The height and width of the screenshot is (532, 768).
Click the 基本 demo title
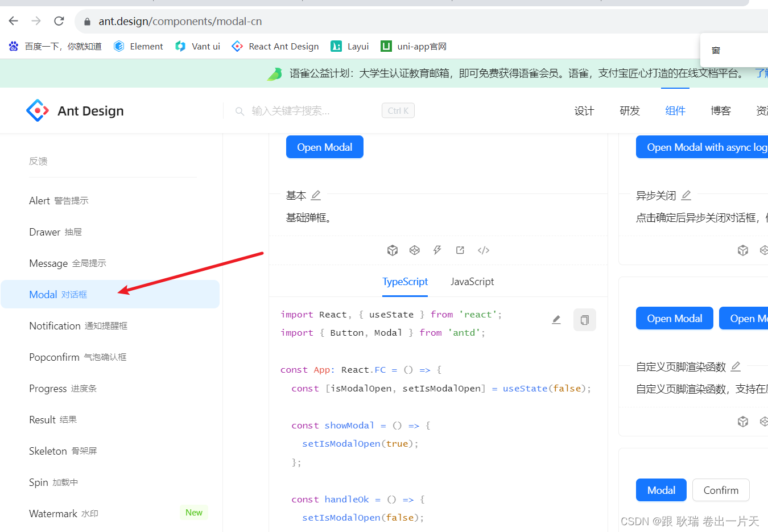click(x=296, y=195)
